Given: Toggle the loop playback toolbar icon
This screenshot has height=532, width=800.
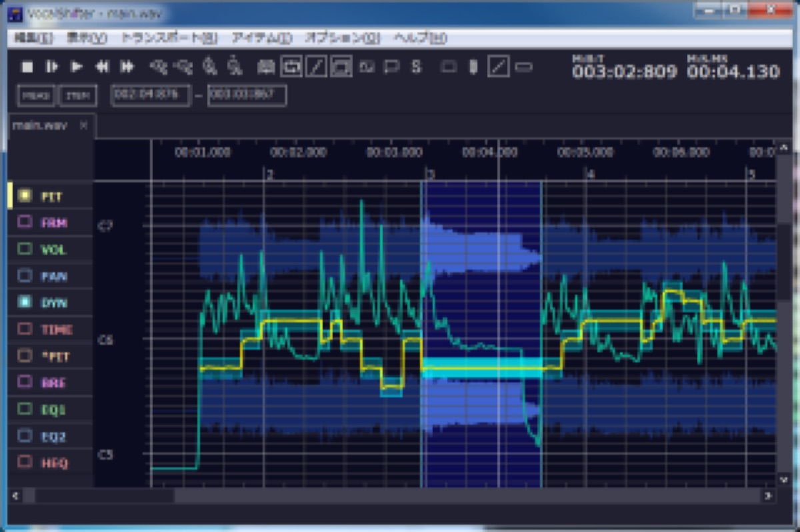Looking at the screenshot, I should pos(291,66).
